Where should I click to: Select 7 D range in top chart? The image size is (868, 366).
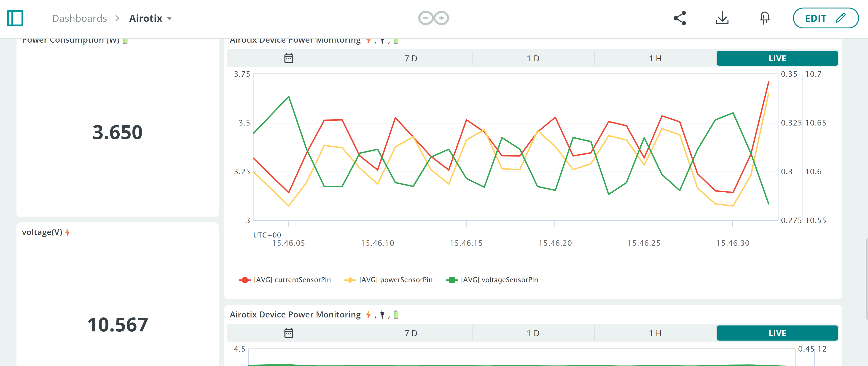click(x=411, y=58)
